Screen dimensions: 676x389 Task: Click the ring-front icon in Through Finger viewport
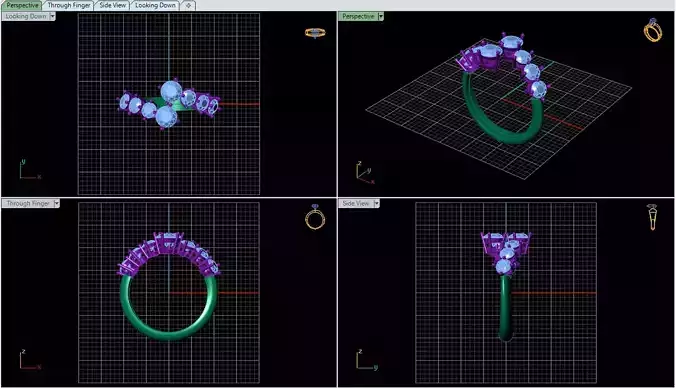[x=315, y=217]
